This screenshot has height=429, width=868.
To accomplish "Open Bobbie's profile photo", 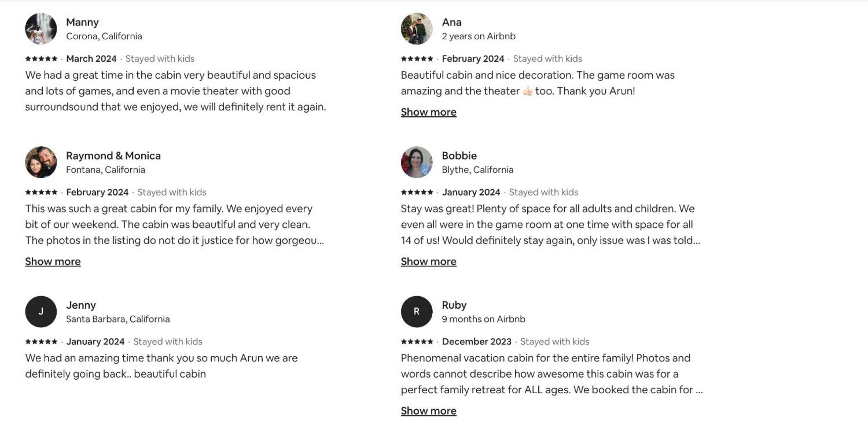I will coord(416,162).
